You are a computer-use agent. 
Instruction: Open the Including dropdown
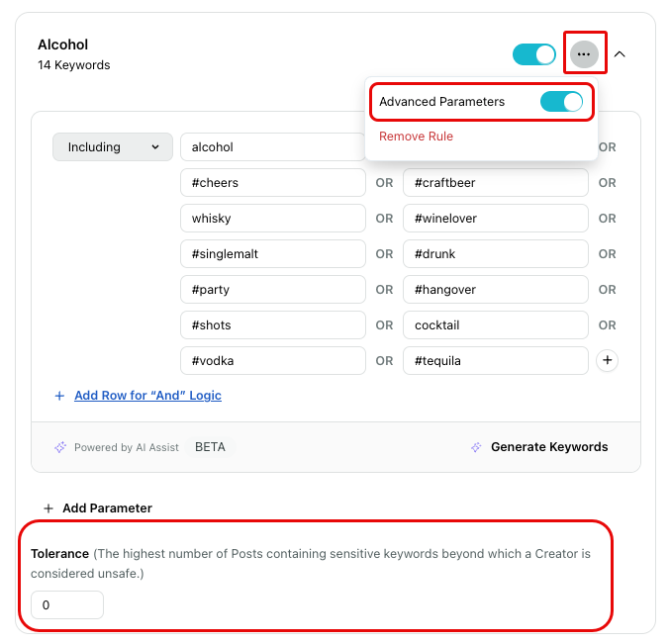pos(113,147)
